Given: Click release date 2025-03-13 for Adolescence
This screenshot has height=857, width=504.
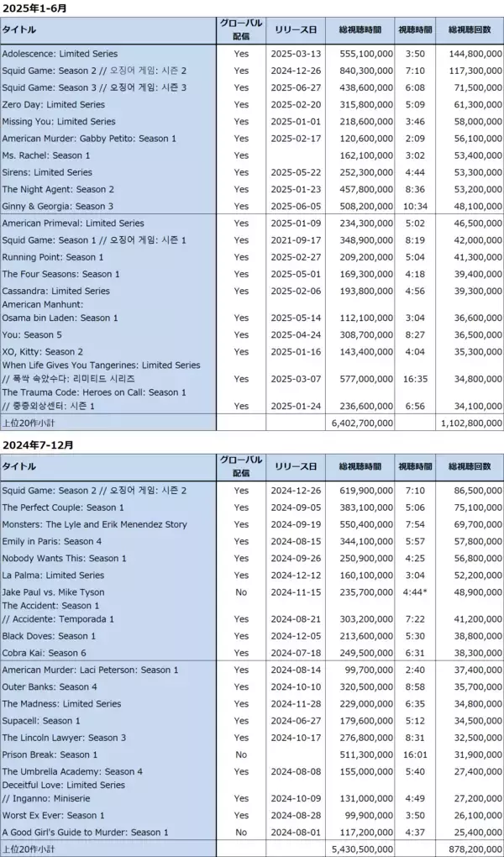Looking at the screenshot, I should point(296,54).
